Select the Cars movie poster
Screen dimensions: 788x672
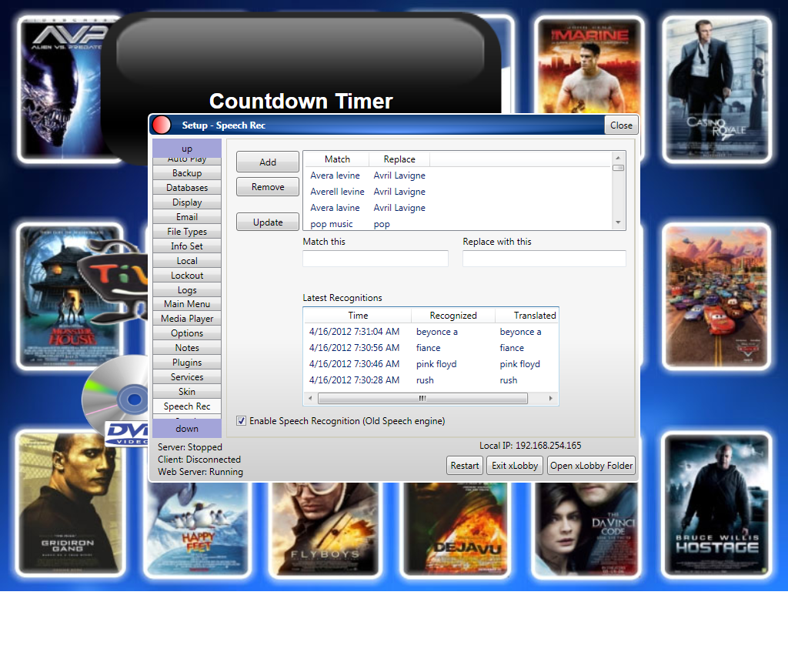[716, 296]
